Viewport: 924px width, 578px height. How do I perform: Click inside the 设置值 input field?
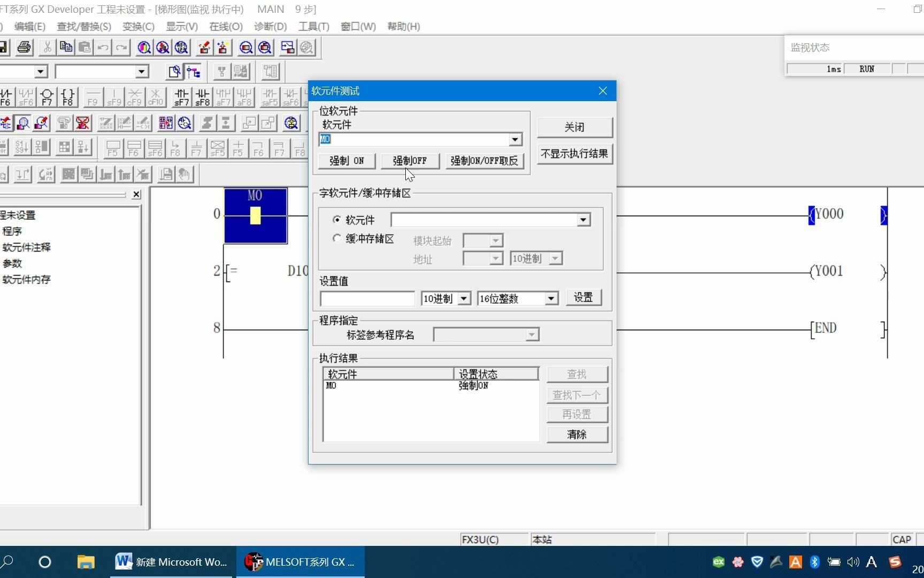(x=367, y=299)
